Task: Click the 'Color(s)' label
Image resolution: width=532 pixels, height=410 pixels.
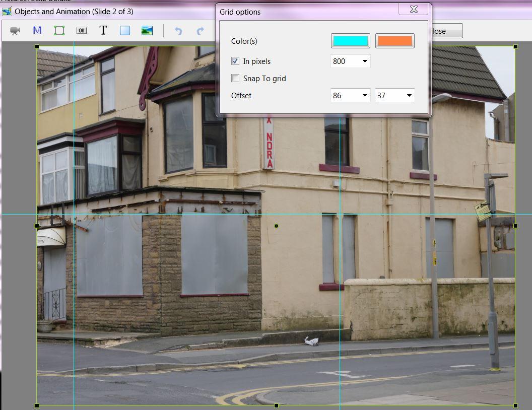Action: [244, 41]
